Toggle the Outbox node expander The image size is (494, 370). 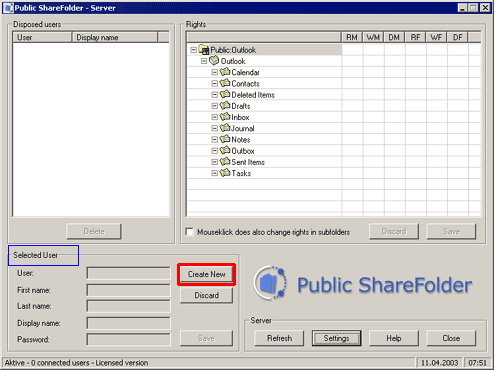click(x=215, y=151)
